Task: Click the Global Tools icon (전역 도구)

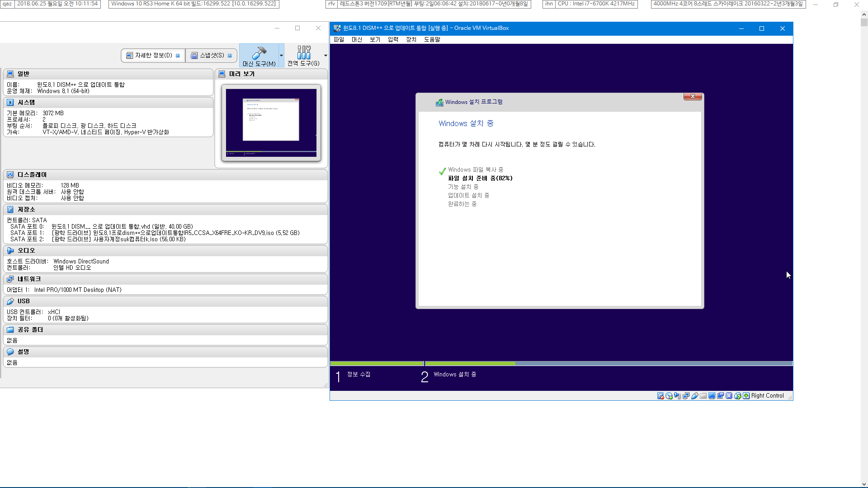Action: click(x=304, y=52)
